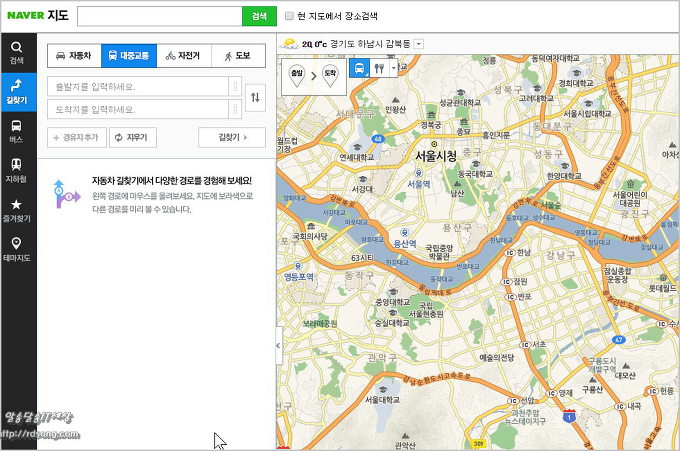This screenshot has width=680, height=451.
Task: Open the 검색 search panel in sidebar
Action: click(17, 51)
